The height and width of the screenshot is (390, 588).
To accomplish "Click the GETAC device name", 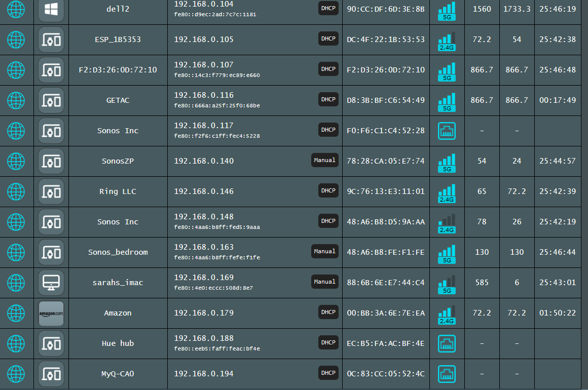I will (118, 100).
